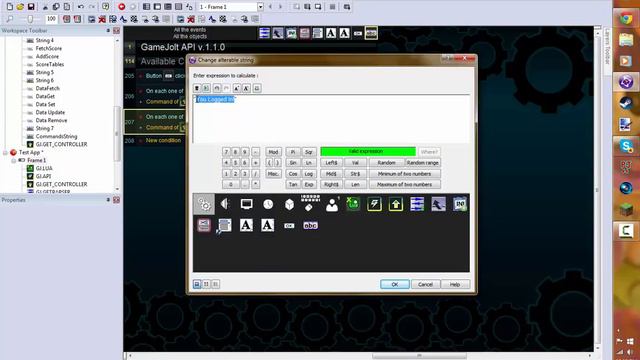Select the second String A object icon
The width and height of the screenshot is (640, 360).
pos(267,225)
